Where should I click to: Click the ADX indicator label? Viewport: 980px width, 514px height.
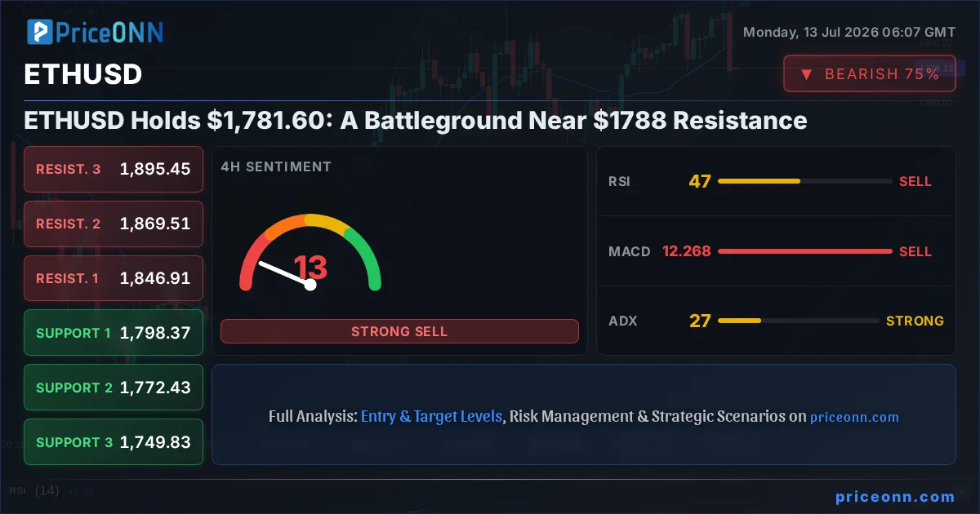622,321
